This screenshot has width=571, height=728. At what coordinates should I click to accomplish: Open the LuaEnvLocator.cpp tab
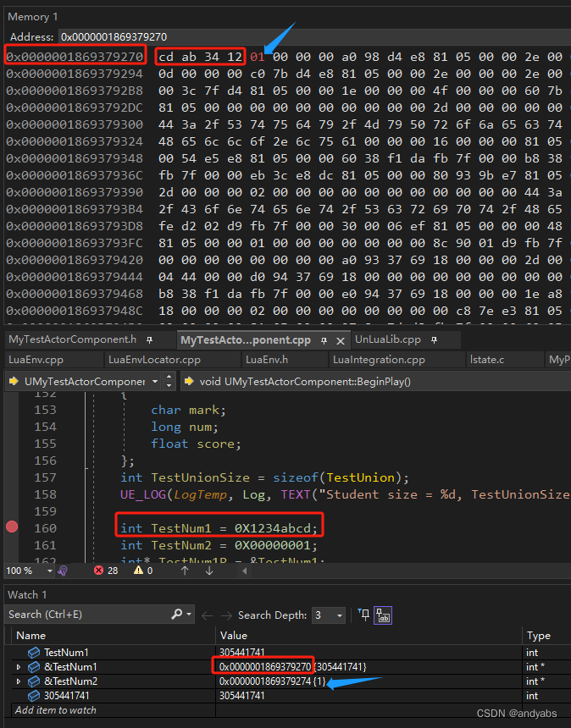154,360
